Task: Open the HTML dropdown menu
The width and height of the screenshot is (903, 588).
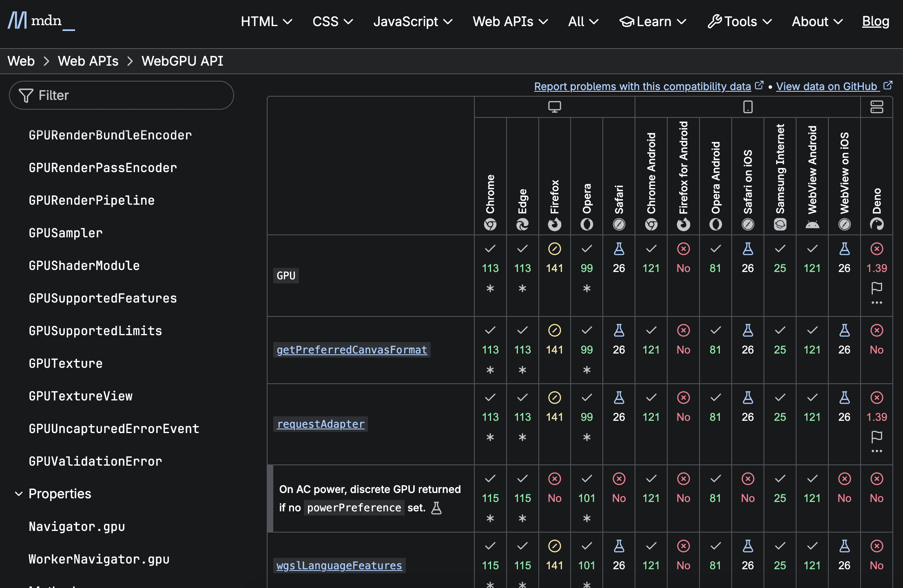Action: pyautogui.click(x=266, y=21)
